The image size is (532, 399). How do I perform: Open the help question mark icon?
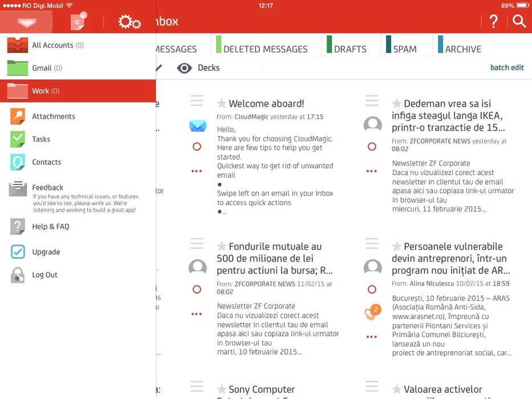pos(493,22)
